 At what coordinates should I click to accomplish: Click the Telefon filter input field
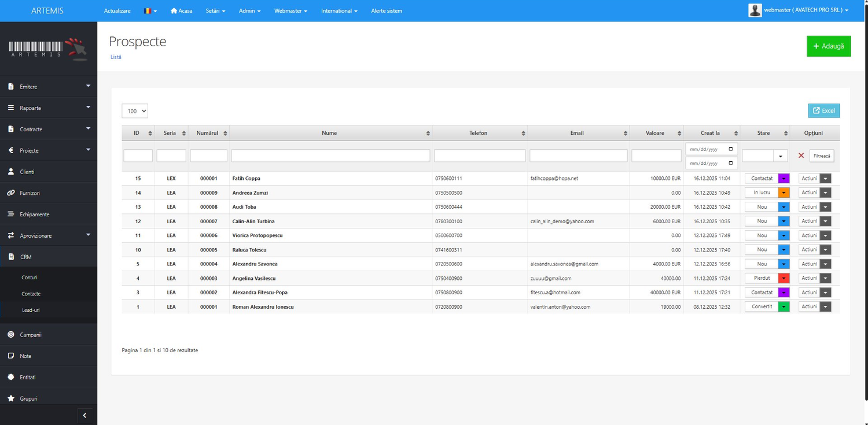click(480, 156)
